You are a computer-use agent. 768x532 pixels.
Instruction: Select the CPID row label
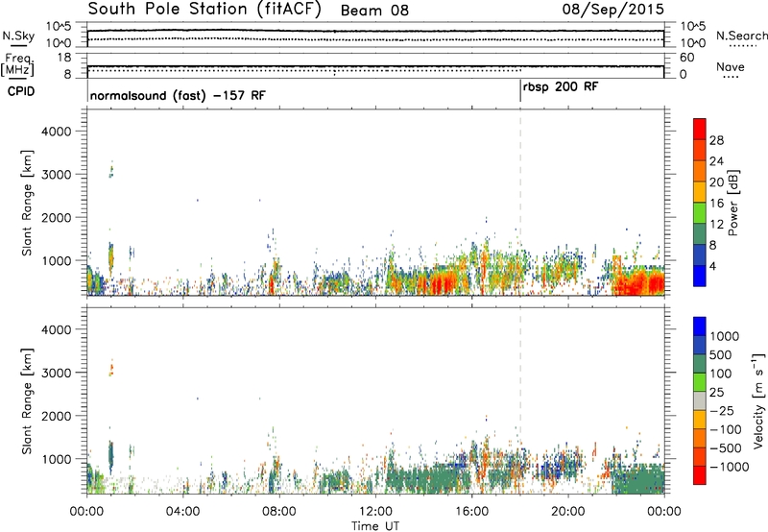(21, 91)
